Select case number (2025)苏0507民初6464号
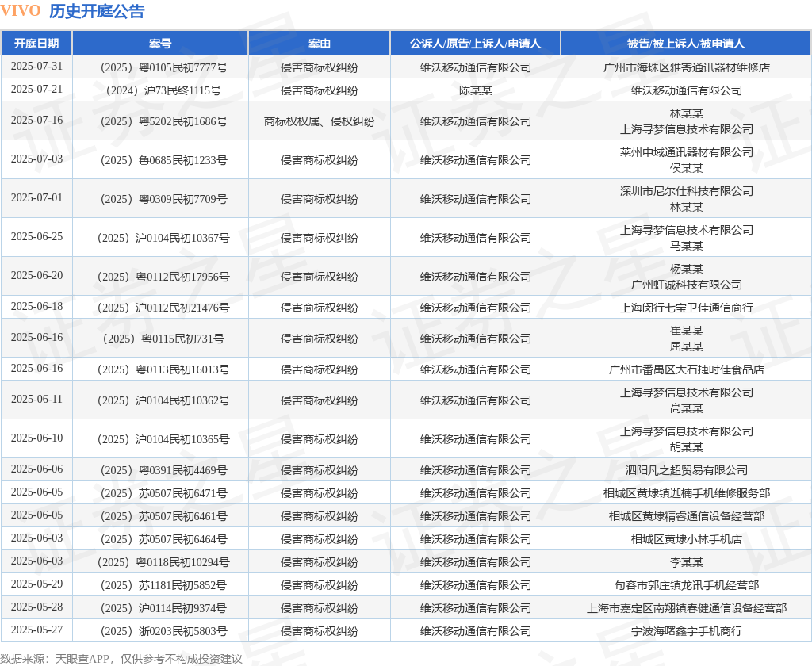 tap(163, 540)
